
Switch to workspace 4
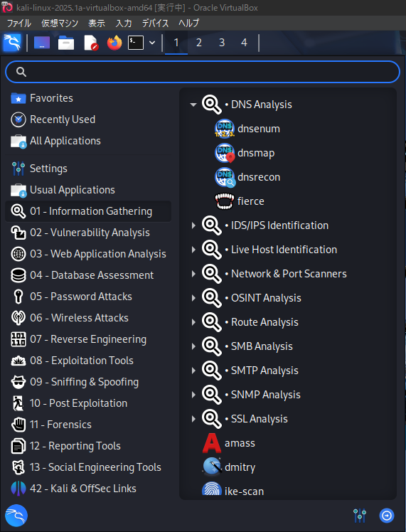(244, 43)
